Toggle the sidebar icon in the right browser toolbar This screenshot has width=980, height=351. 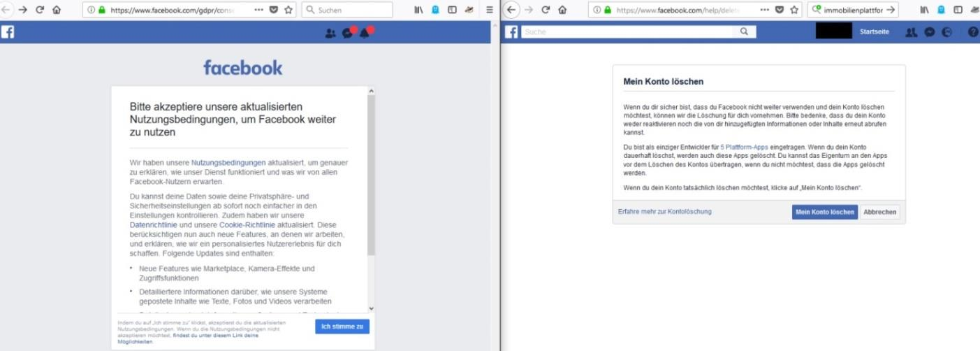[x=958, y=10]
